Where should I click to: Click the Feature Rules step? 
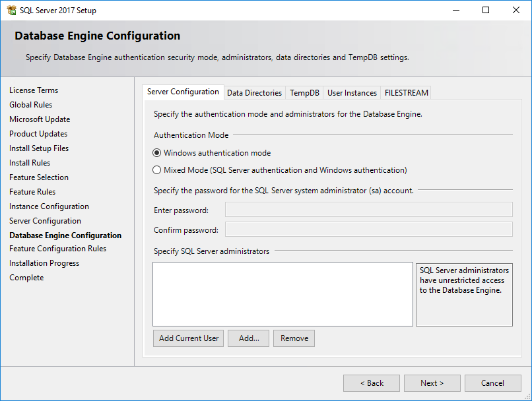click(x=32, y=192)
